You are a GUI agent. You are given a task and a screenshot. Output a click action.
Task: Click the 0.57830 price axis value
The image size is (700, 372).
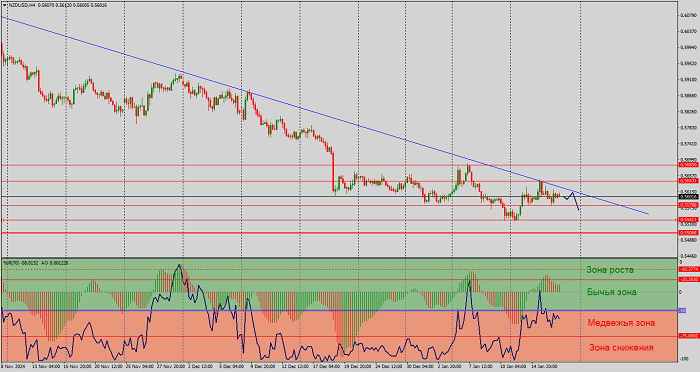pos(689,128)
